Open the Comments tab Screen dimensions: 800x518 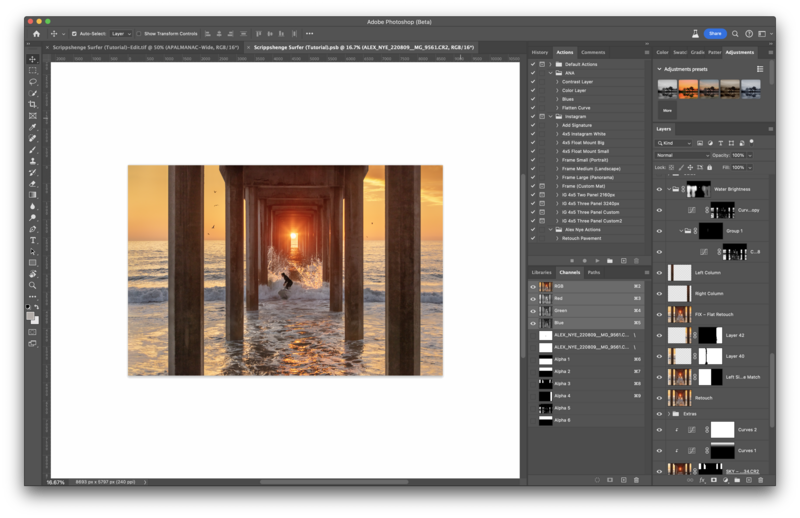593,52
